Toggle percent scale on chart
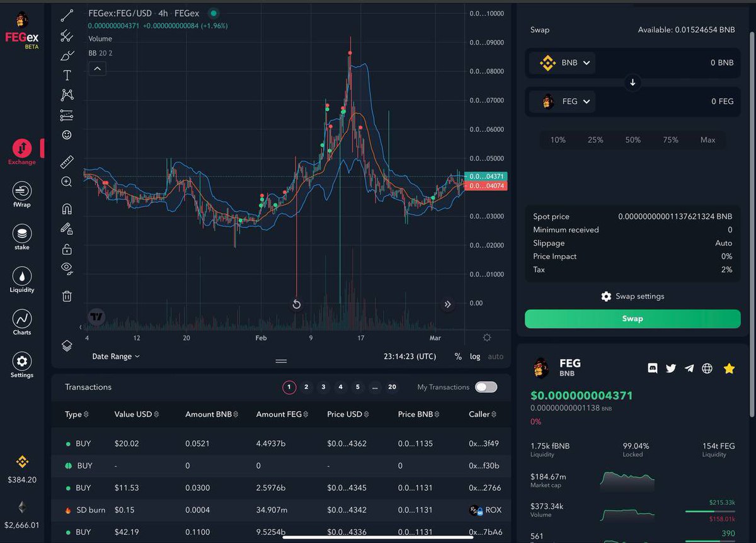 [458, 357]
